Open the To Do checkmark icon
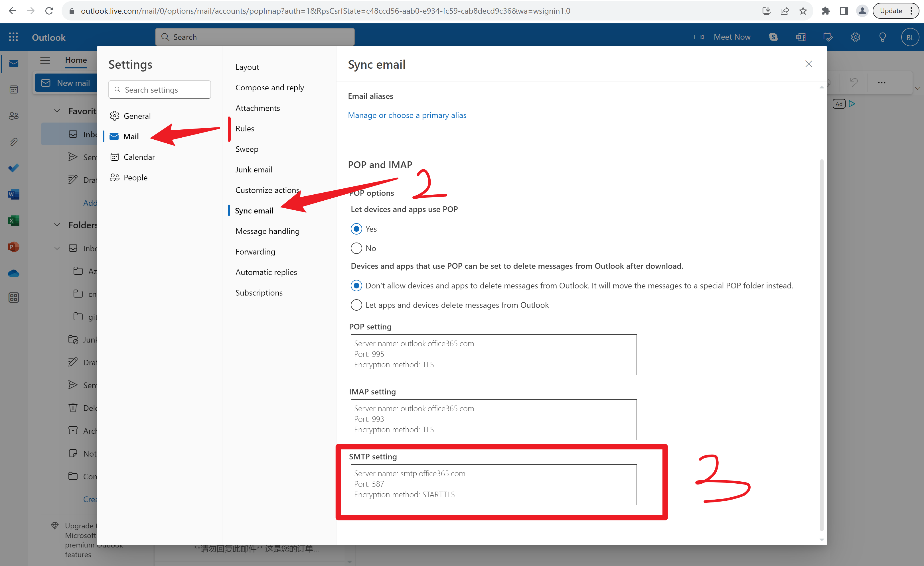Image resolution: width=924 pixels, height=566 pixels. point(13,168)
